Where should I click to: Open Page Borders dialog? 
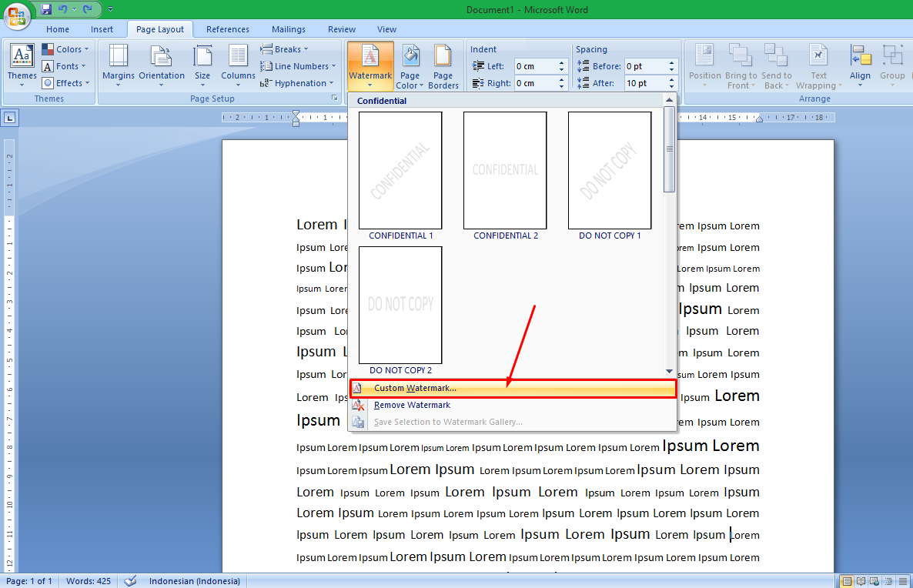[443, 66]
